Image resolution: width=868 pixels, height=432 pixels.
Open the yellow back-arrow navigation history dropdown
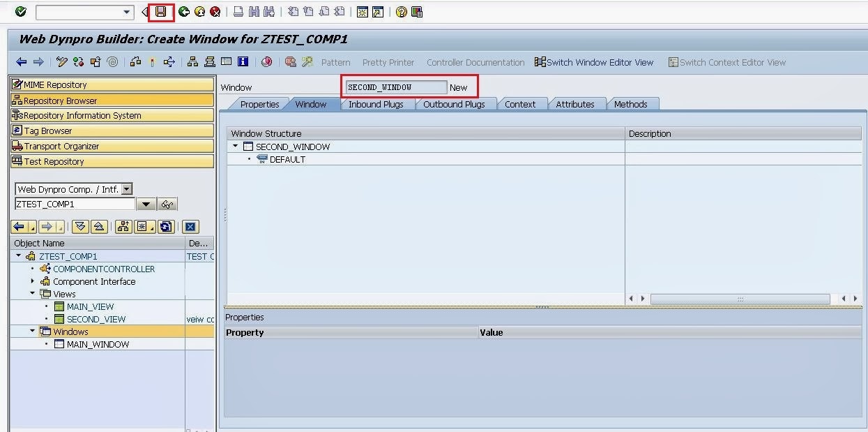[x=33, y=228]
